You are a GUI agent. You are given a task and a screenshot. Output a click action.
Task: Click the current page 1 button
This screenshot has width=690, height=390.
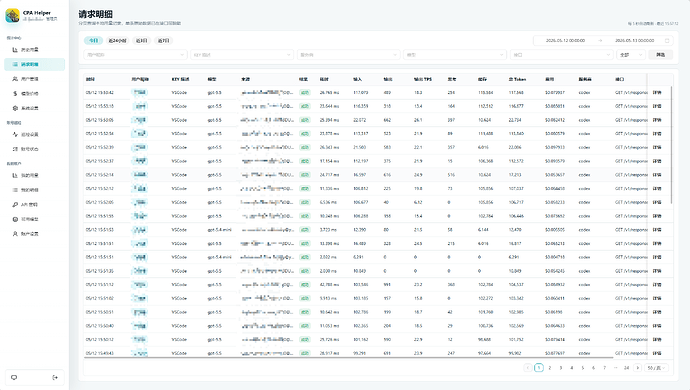pyautogui.click(x=539, y=368)
